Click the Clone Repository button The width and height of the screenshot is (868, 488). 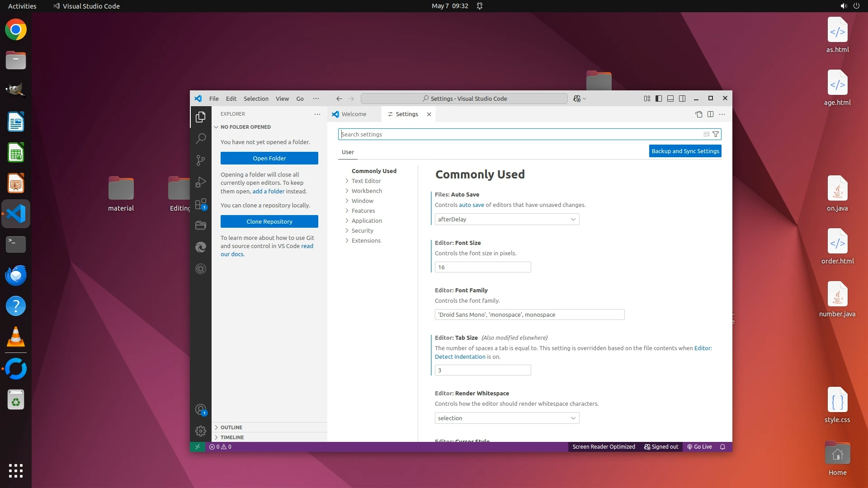point(269,221)
